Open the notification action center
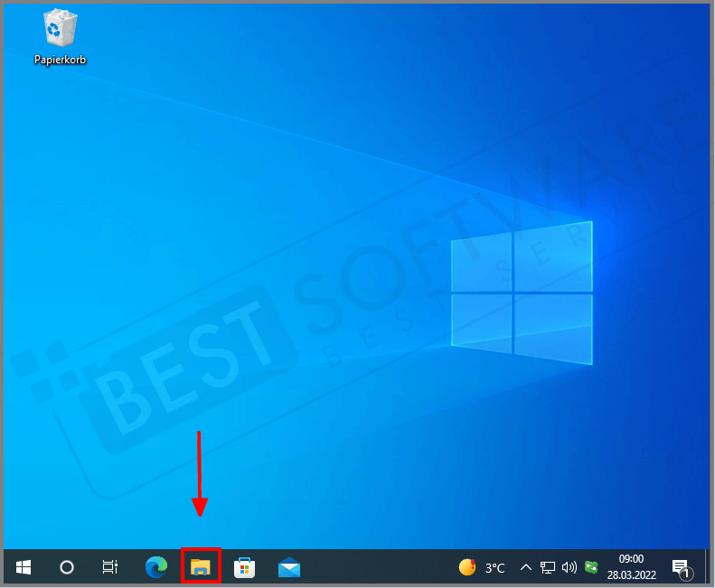715x588 pixels. pyautogui.click(x=682, y=568)
